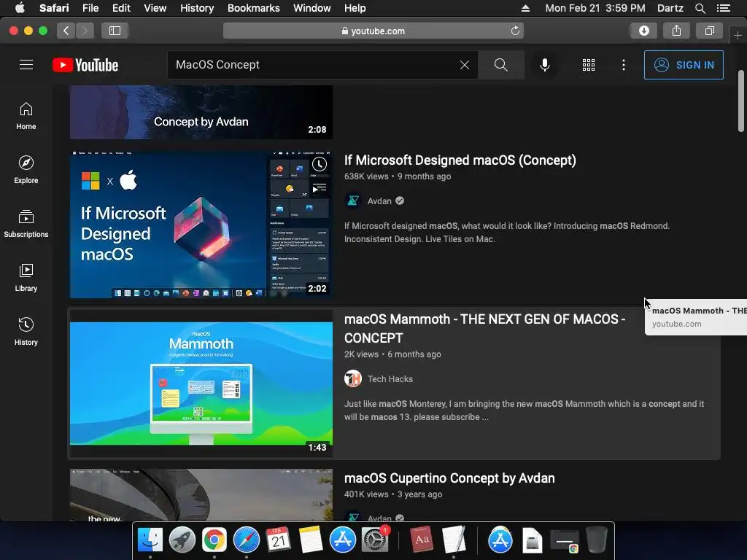Open System Preferences from the Dock
Screen dimensions: 747x560
point(375,540)
